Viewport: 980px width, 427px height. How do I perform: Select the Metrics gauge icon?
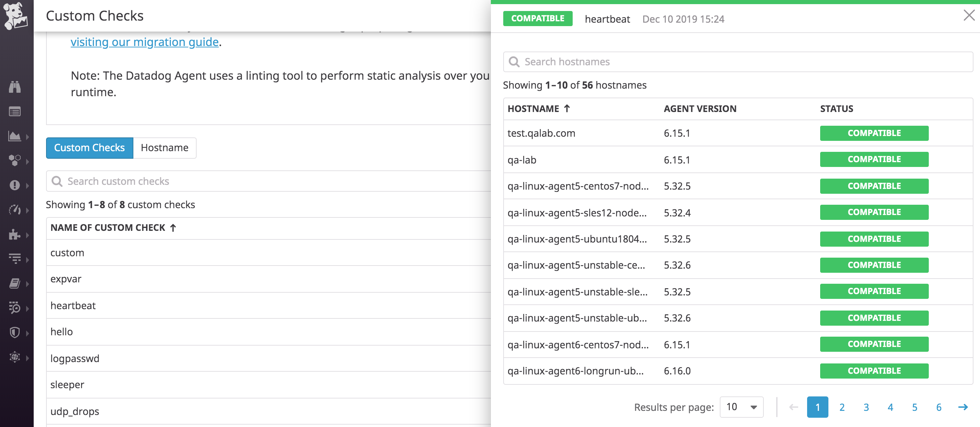(x=15, y=210)
